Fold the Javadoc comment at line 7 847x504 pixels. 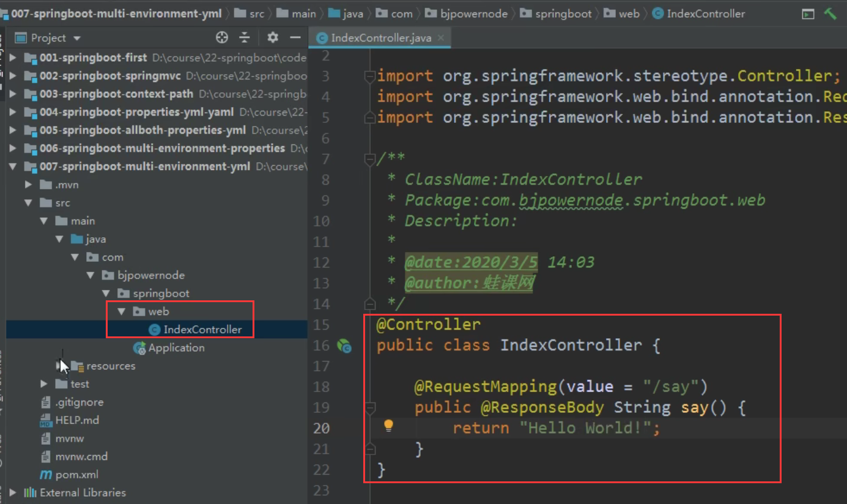tap(369, 159)
